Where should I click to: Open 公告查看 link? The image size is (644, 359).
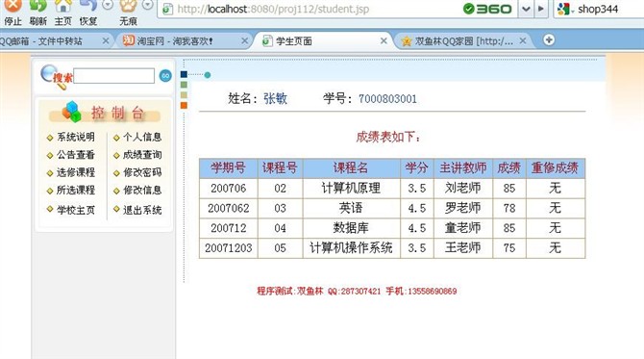[x=76, y=155]
